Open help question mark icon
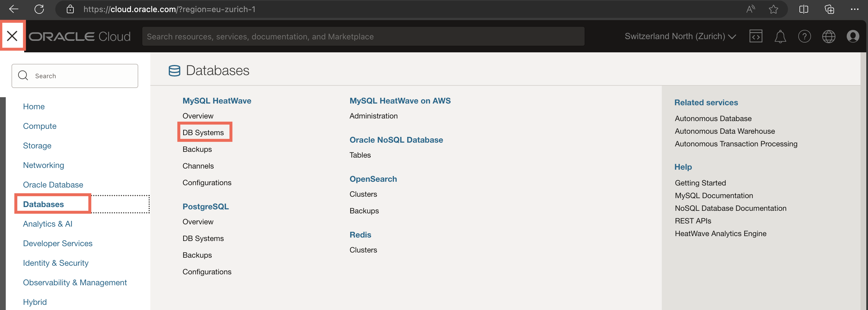The height and width of the screenshot is (310, 868). click(x=804, y=36)
